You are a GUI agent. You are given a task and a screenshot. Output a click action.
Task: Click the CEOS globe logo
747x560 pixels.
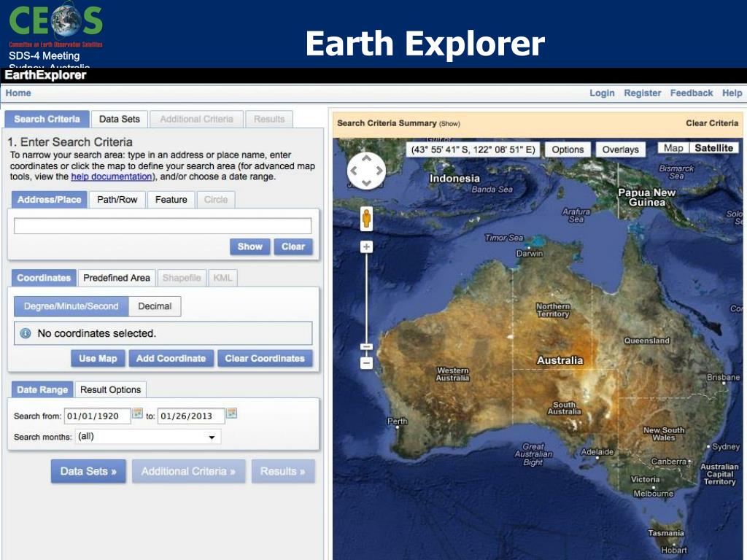(x=66, y=20)
